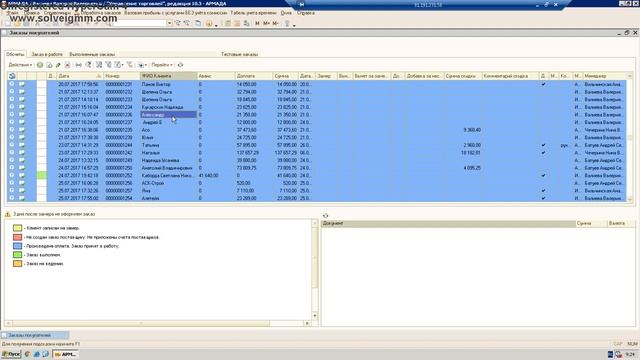The width and height of the screenshot is (640, 360).
Task: Click the warning triangle icon below the table
Action: [x=8, y=214]
